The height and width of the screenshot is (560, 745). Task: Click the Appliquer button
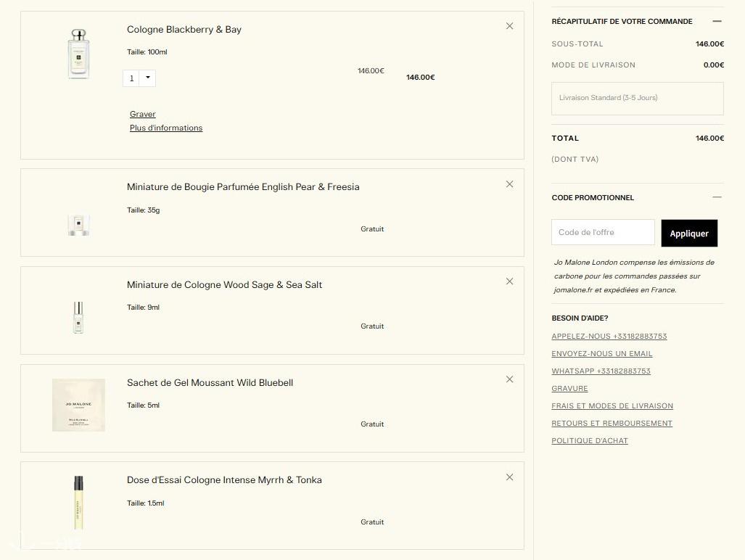(x=689, y=234)
